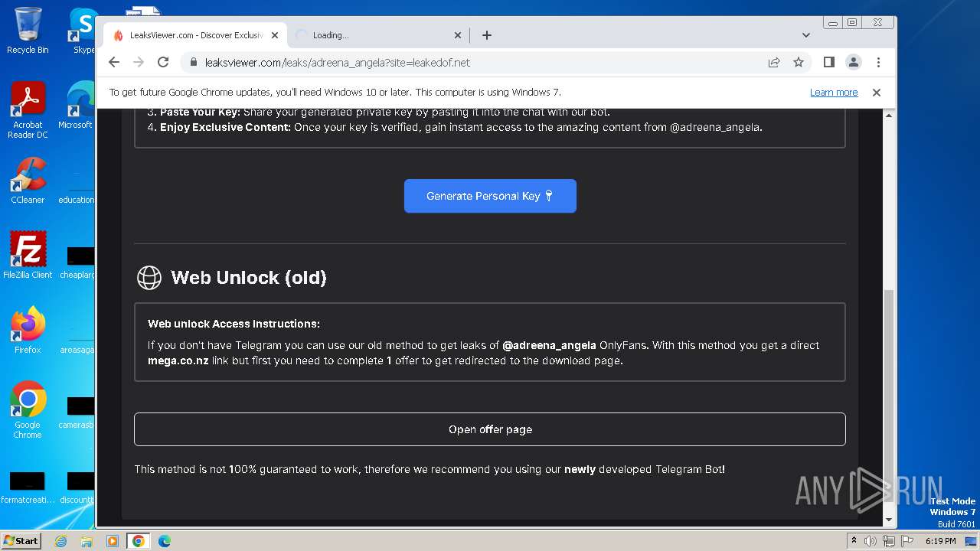Open formatcreati... desktop file
The height and width of the screenshot is (551, 980).
(28, 487)
